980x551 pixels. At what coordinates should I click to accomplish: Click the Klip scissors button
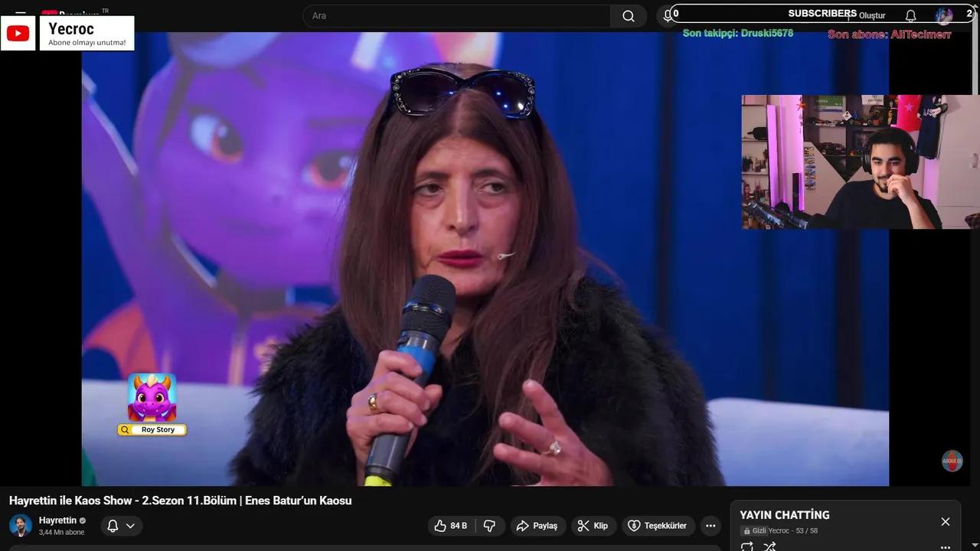point(593,526)
